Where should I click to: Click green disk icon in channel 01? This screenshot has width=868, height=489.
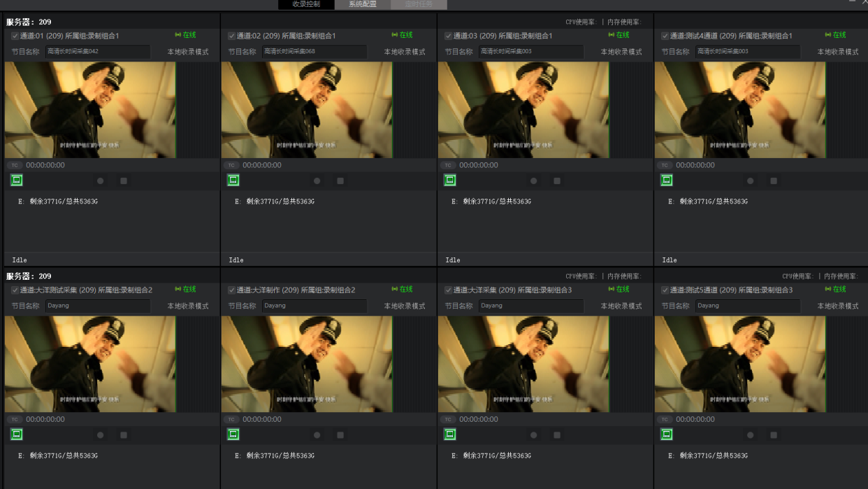pos(17,180)
